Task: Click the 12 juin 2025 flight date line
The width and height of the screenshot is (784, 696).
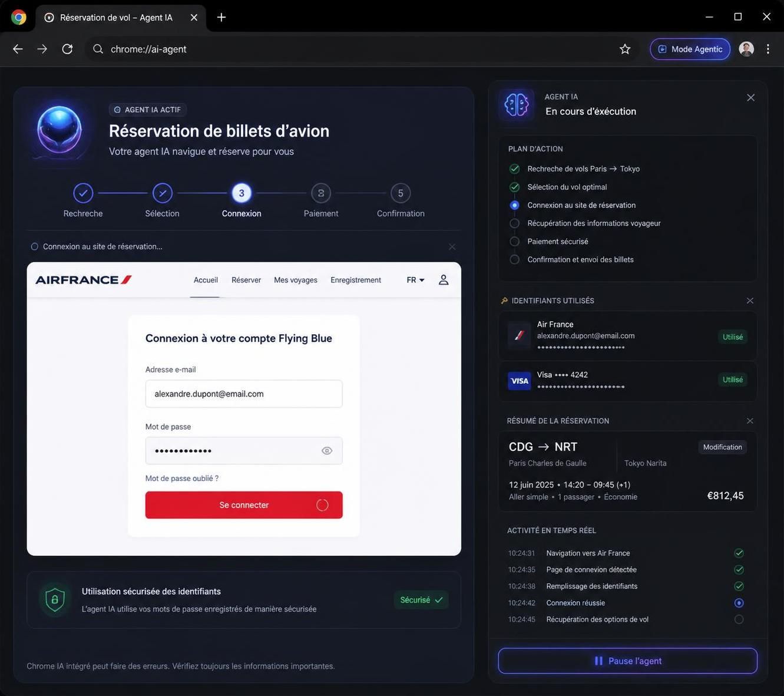Action: [x=570, y=484]
